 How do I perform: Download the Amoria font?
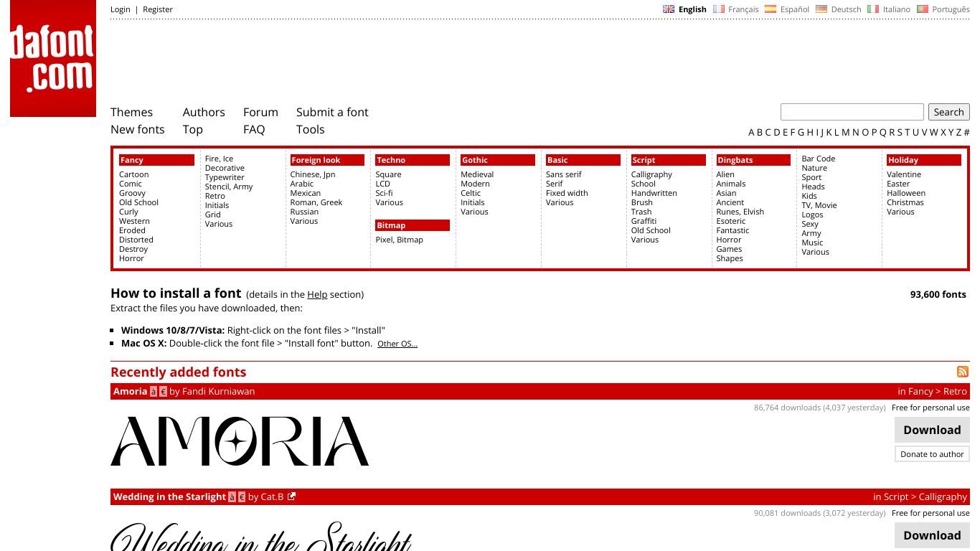tap(932, 430)
